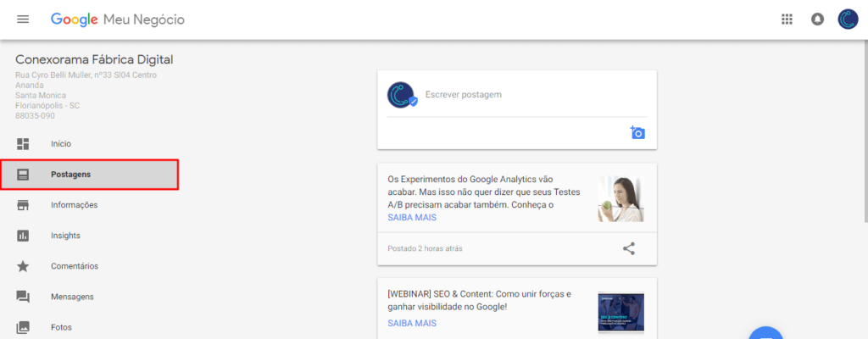Open the woman with apple thumbnail

pos(621,199)
